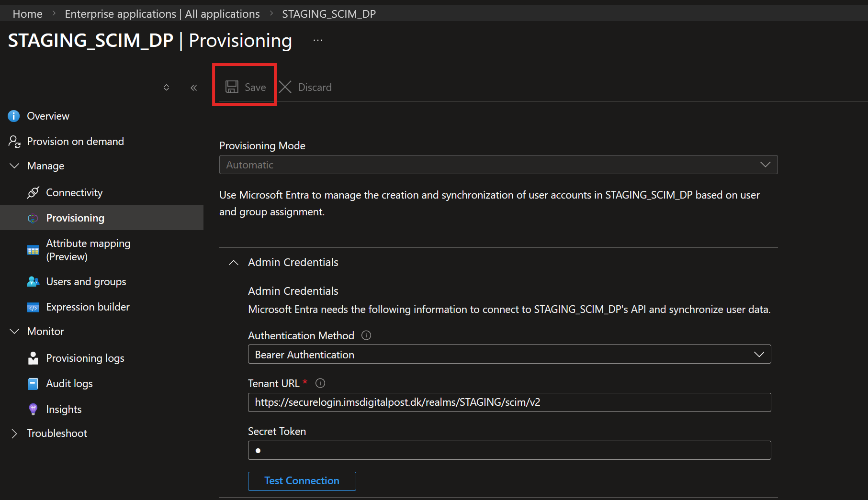868x500 pixels.
Task: Click the Expression builder code icon
Action: (x=33, y=307)
